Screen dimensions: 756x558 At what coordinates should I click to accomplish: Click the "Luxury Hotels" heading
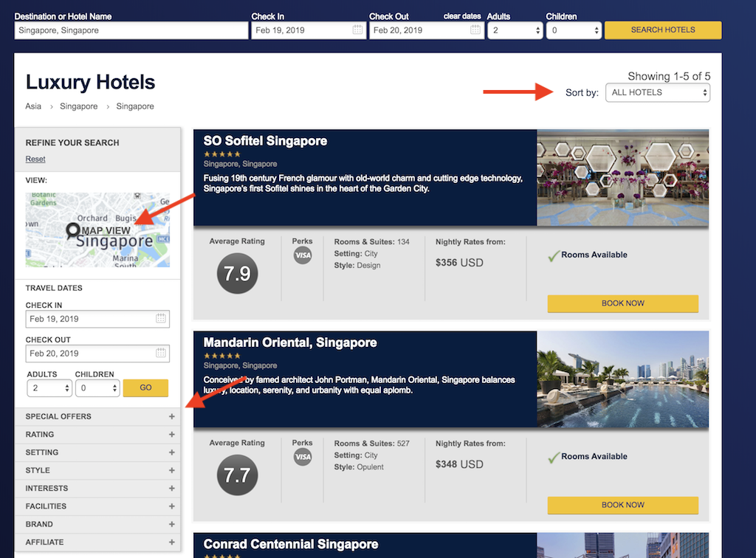pos(90,82)
